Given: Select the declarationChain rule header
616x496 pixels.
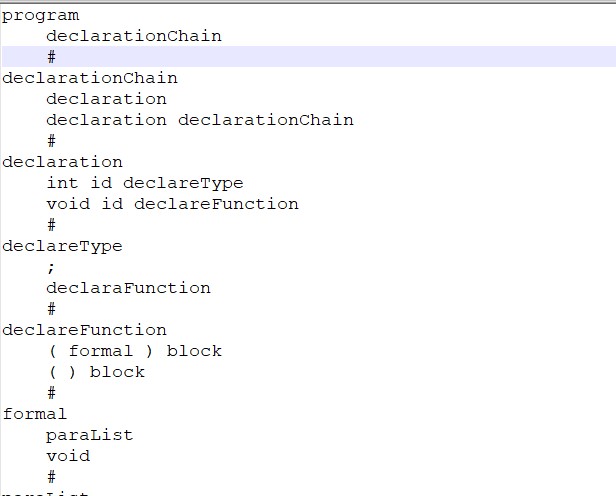Looking at the screenshot, I should [90, 78].
